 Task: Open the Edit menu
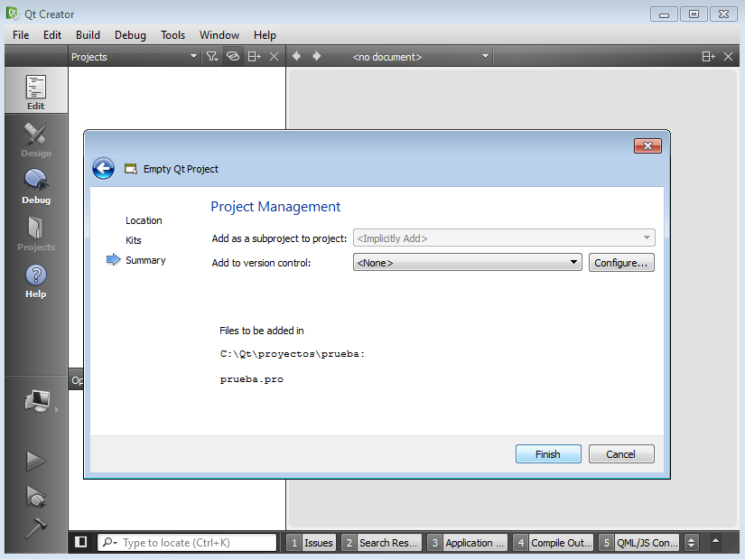[x=52, y=35]
